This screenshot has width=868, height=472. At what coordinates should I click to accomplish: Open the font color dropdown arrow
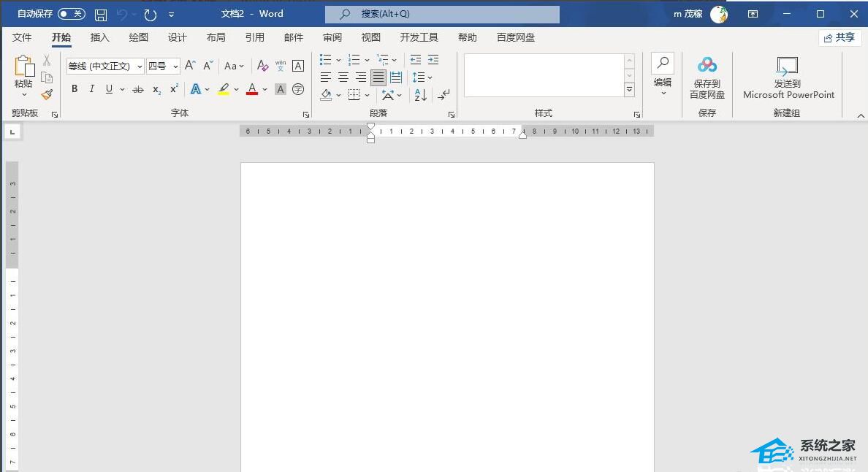[264, 89]
